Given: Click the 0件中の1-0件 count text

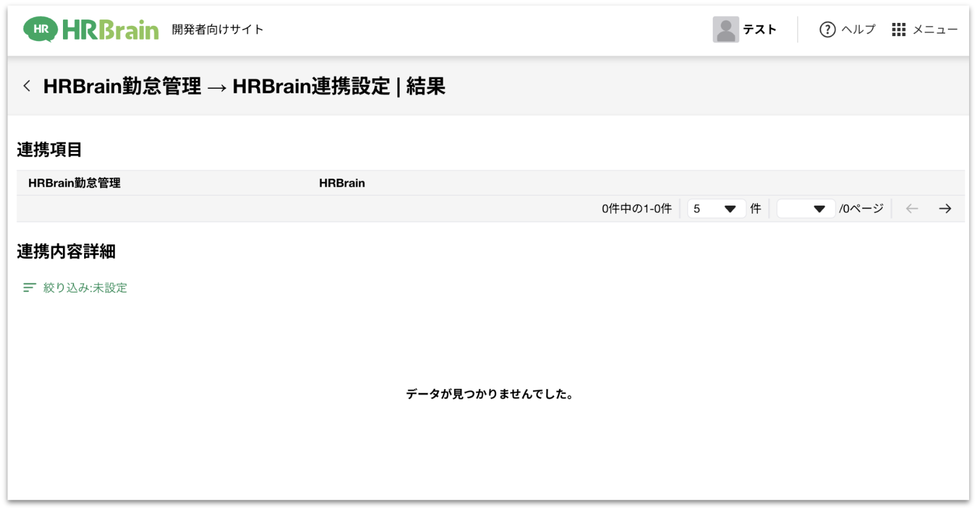Looking at the screenshot, I should coord(637,209).
